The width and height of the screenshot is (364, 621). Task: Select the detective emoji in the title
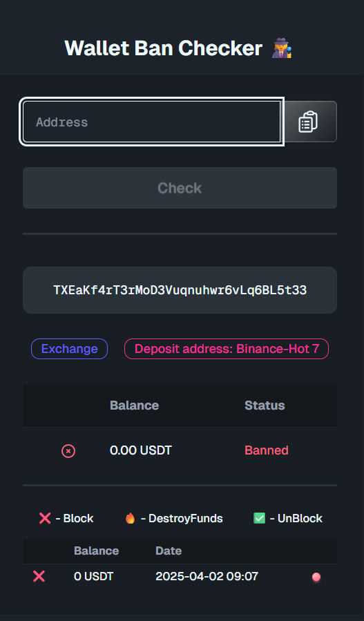pyautogui.click(x=282, y=48)
